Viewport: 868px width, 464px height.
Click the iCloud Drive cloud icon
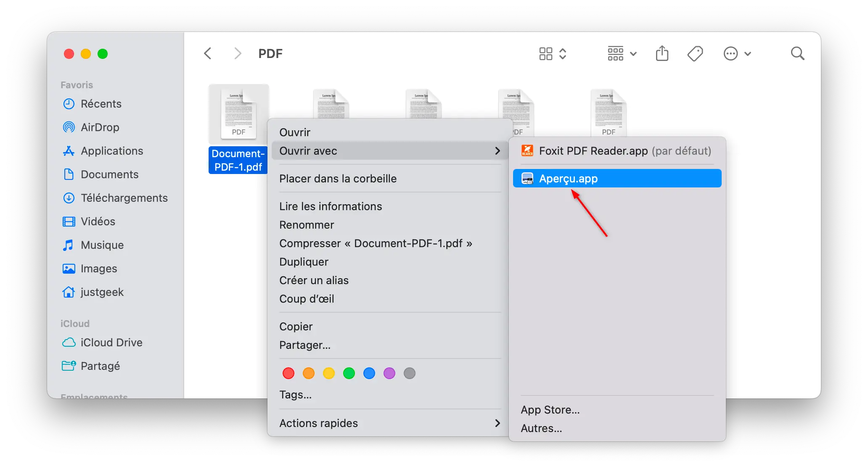(69, 343)
